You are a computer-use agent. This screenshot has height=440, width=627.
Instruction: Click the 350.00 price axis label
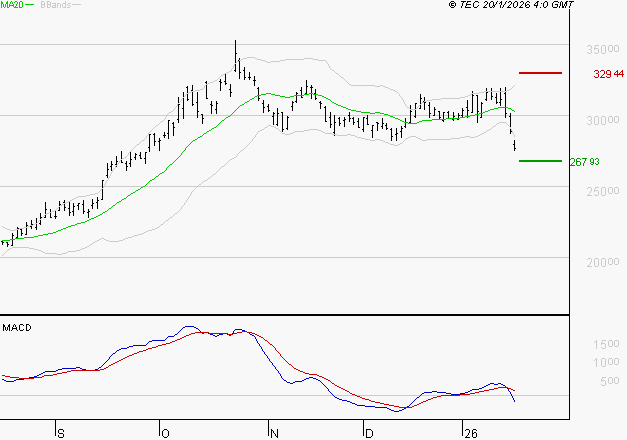[603, 50]
